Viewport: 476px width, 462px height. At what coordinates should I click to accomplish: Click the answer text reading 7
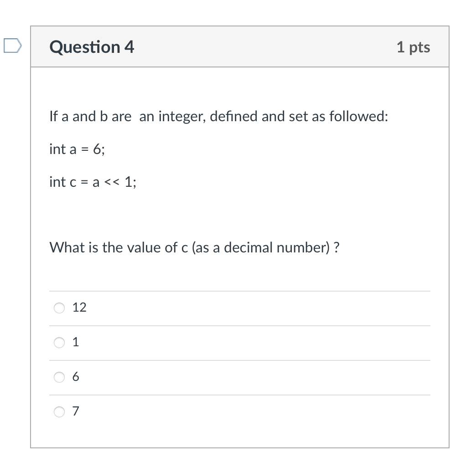click(77, 412)
